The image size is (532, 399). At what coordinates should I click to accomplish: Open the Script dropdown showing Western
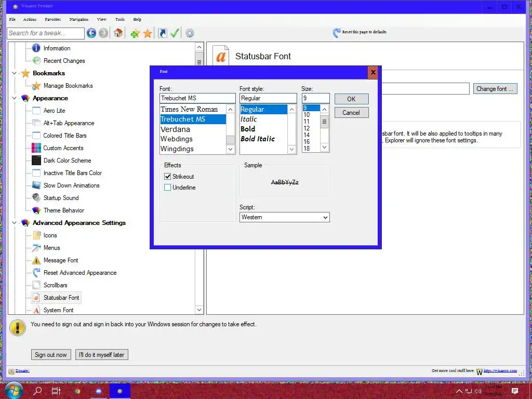(284, 217)
